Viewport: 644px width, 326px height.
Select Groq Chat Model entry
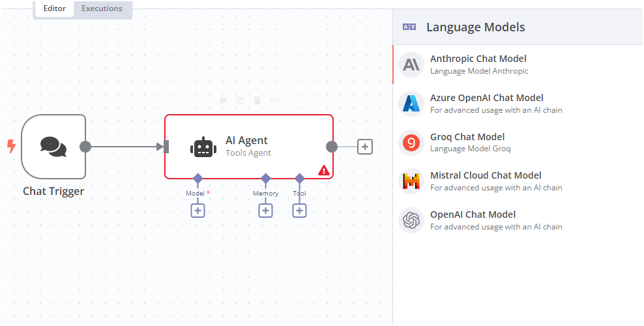(x=518, y=143)
